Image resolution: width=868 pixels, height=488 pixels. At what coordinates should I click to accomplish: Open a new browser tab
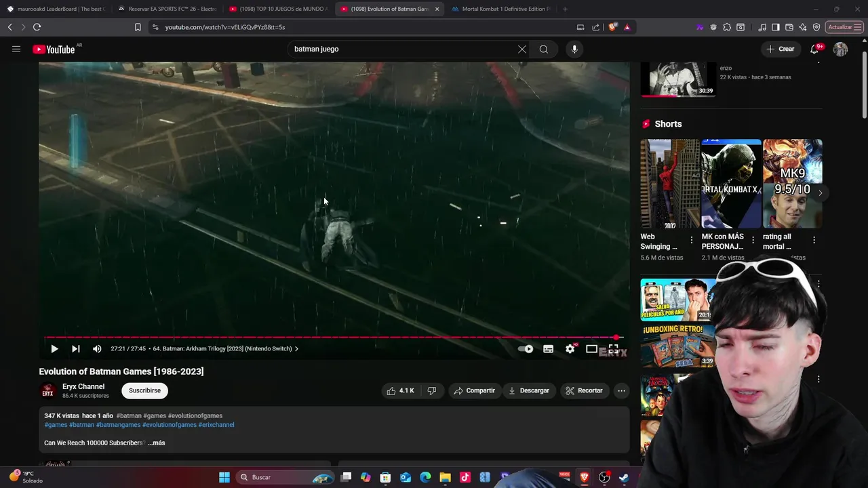pyautogui.click(x=565, y=9)
